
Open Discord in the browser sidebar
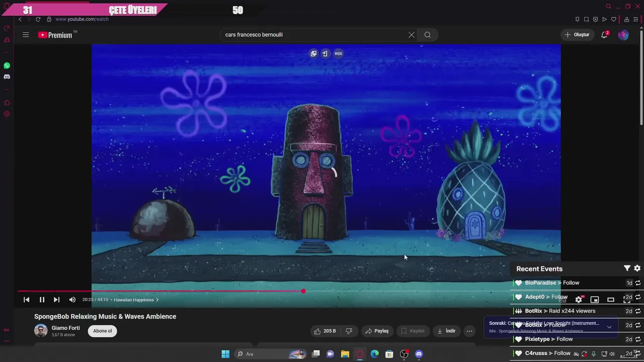click(7, 77)
